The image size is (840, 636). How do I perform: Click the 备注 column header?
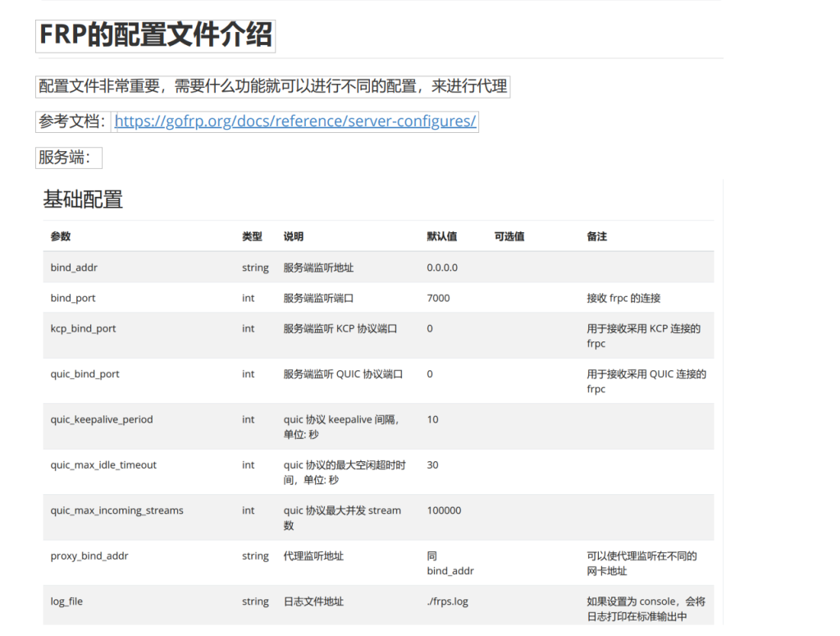[x=596, y=236]
